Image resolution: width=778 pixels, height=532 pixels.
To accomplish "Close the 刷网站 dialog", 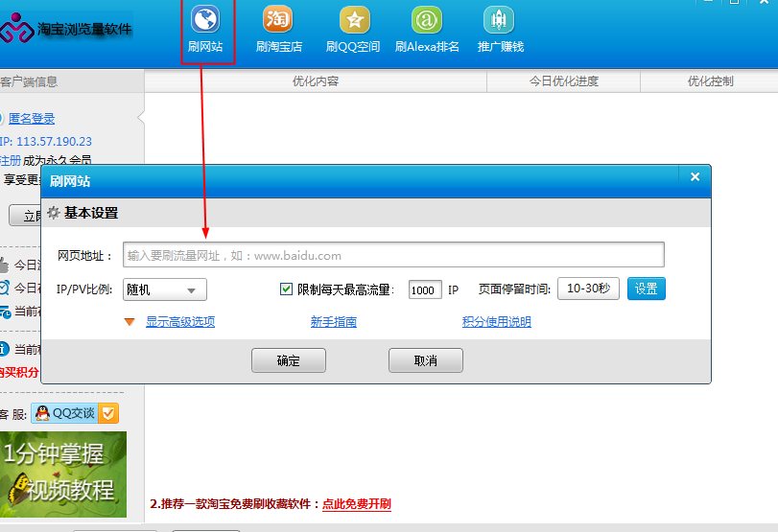I will (x=695, y=177).
